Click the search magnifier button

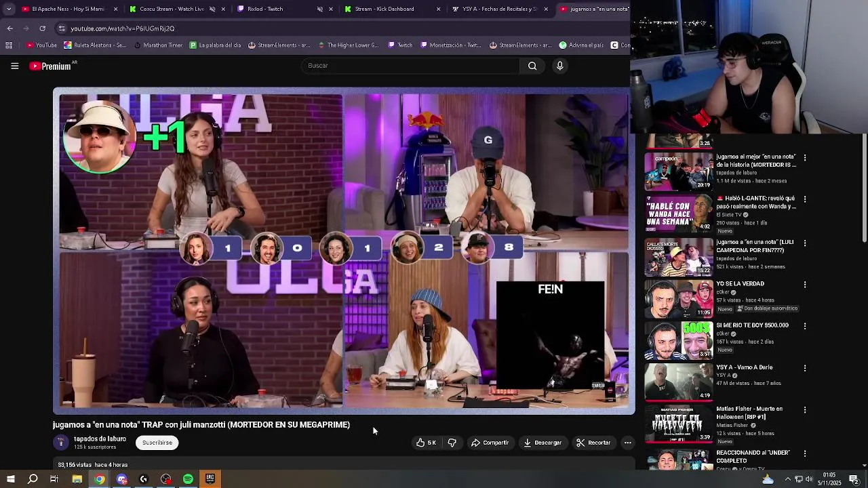pos(532,66)
